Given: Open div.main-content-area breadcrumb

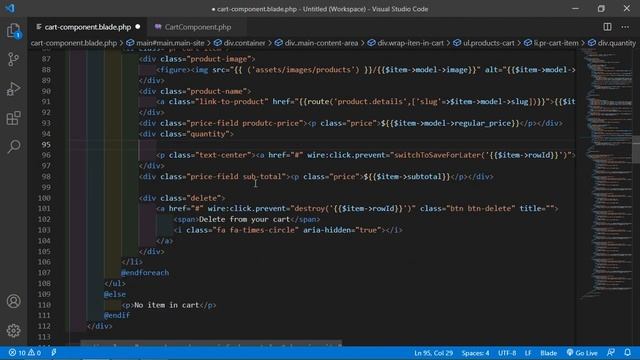Looking at the screenshot, I should pos(316,43).
